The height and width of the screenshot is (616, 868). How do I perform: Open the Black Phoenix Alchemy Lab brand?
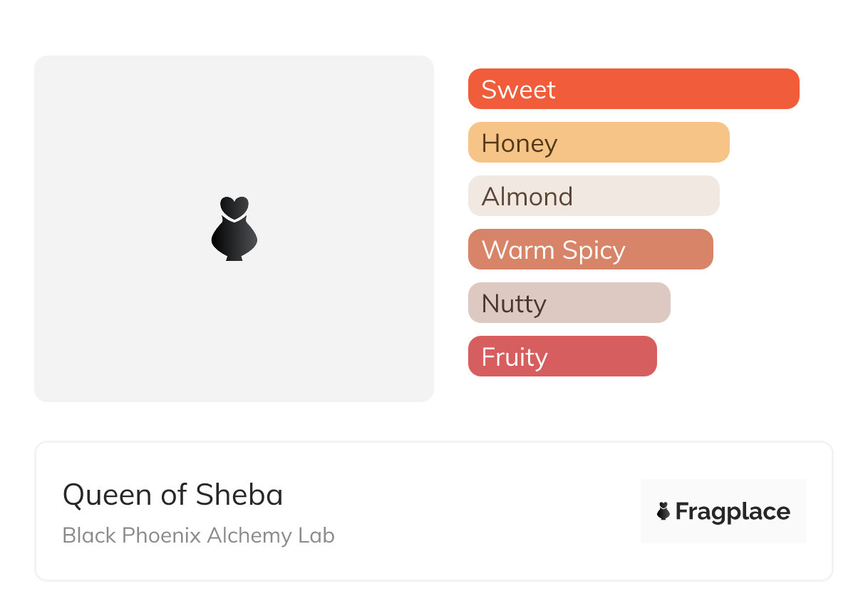point(198,535)
